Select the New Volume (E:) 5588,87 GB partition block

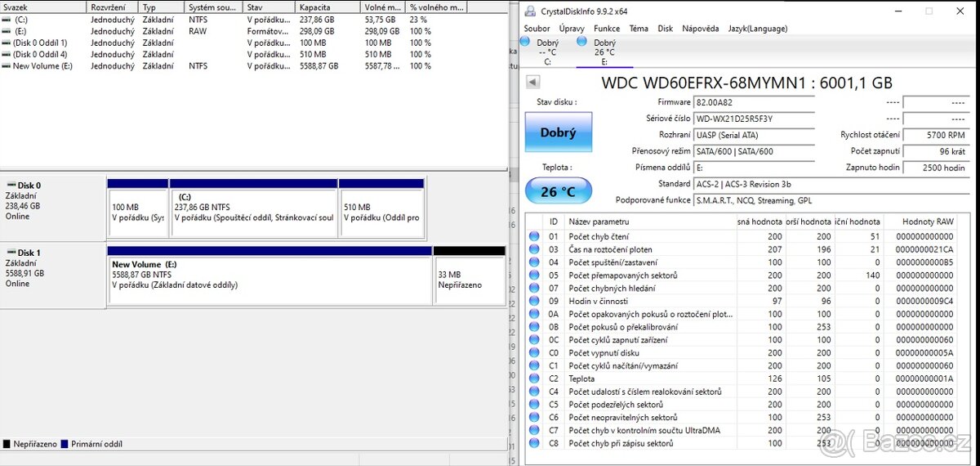coord(269,276)
